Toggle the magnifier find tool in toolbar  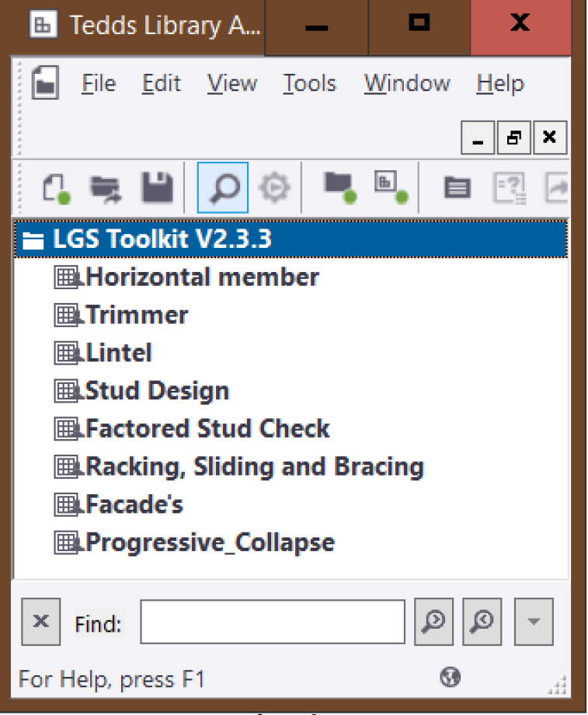point(223,188)
